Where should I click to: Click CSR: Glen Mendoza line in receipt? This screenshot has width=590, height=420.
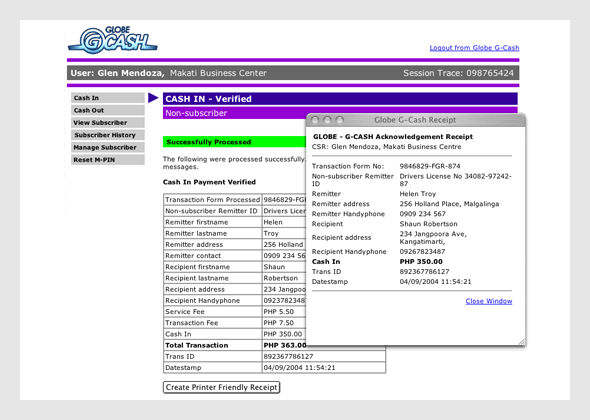click(x=386, y=147)
